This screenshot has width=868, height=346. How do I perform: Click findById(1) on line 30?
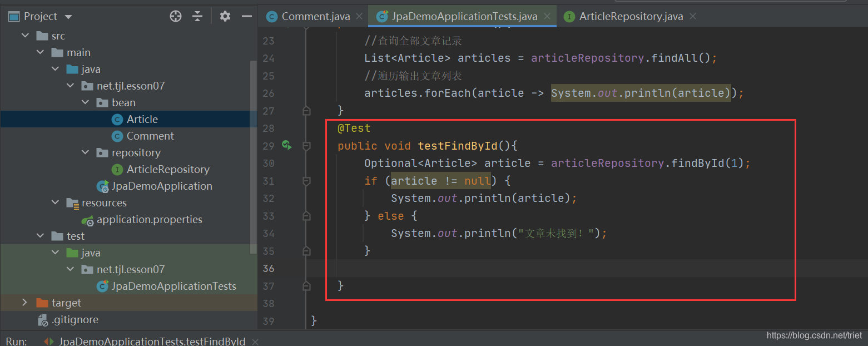[x=707, y=163]
